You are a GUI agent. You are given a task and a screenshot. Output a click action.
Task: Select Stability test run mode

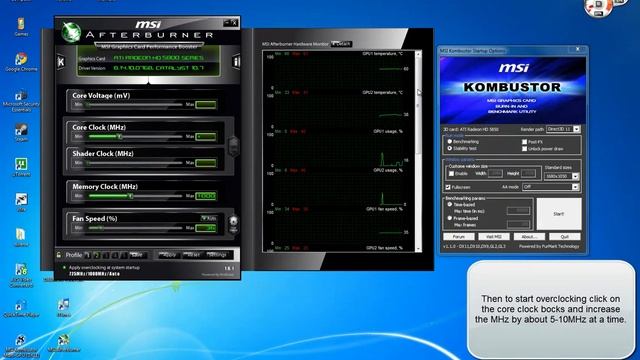click(x=449, y=149)
